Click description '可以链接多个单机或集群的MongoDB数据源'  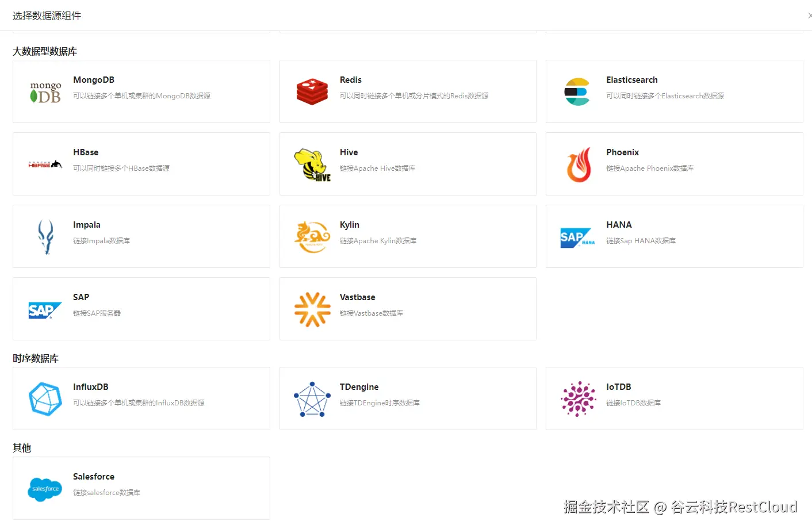141,96
